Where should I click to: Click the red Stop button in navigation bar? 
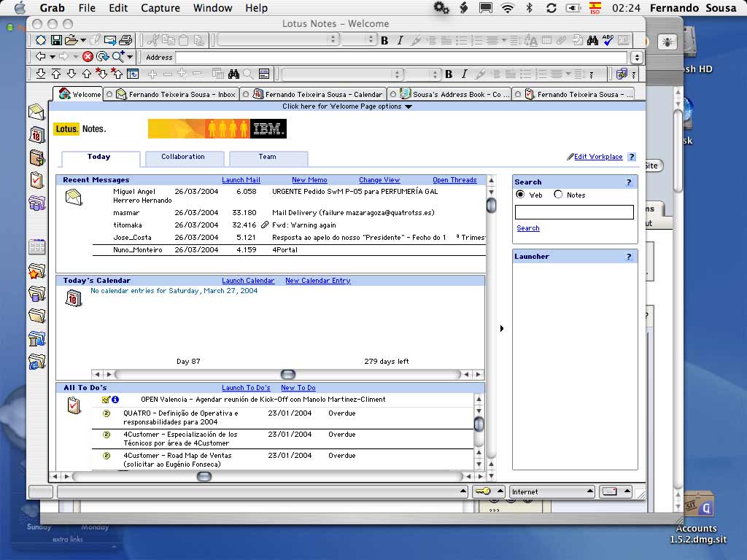88,57
